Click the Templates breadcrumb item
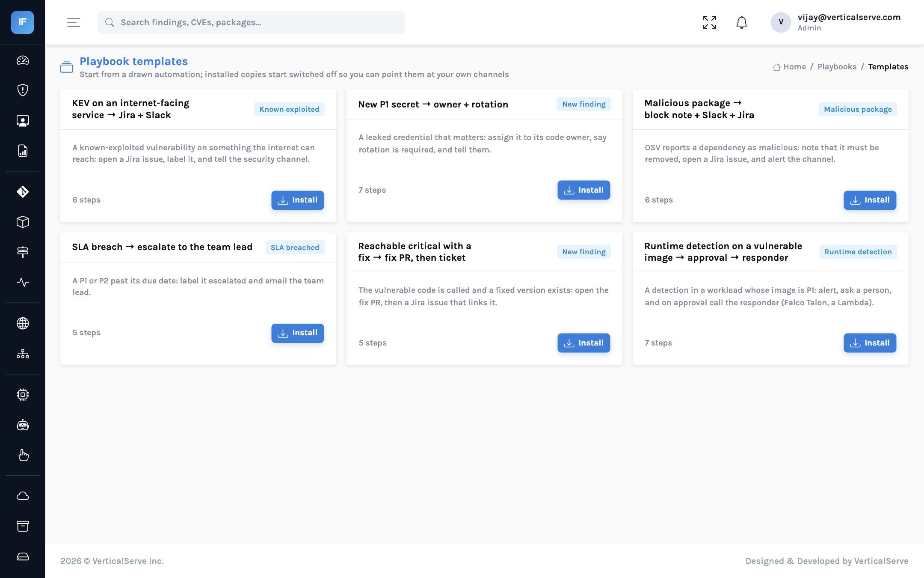924x578 pixels. tap(888, 67)
